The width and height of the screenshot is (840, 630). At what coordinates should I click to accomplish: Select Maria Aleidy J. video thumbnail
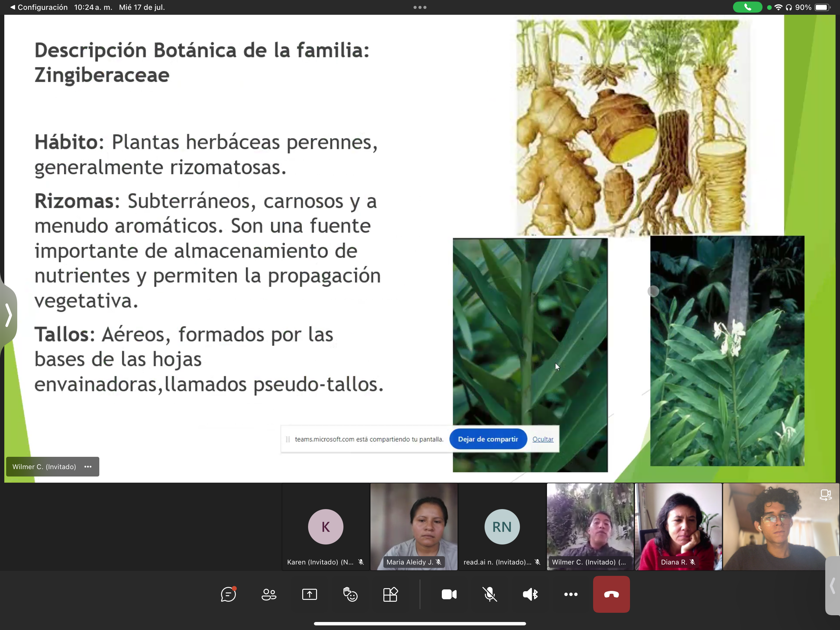(x=414, y=527)
